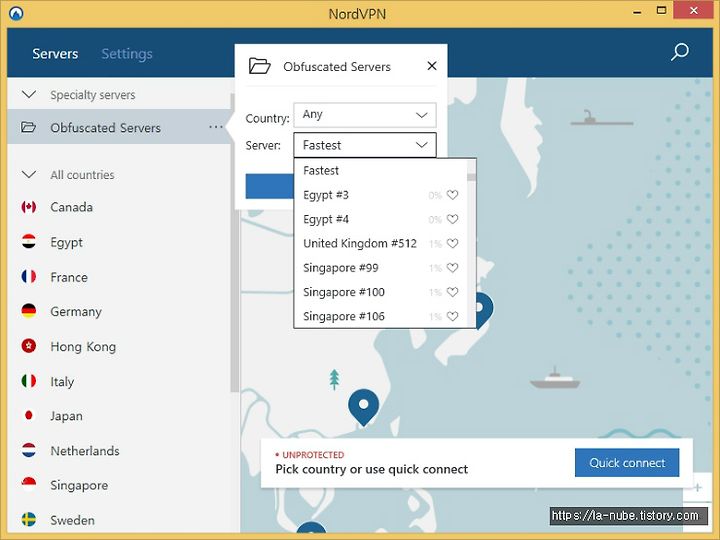This screenshot has height=540, width=720.
Task: Minimize the NordVPN window
Action: tap(637, 12)
